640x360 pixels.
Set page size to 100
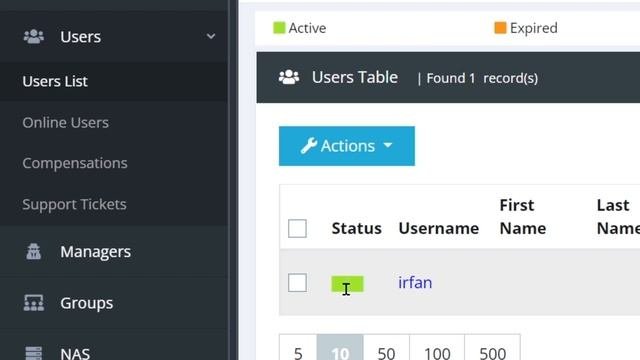(x=437, y=350)
